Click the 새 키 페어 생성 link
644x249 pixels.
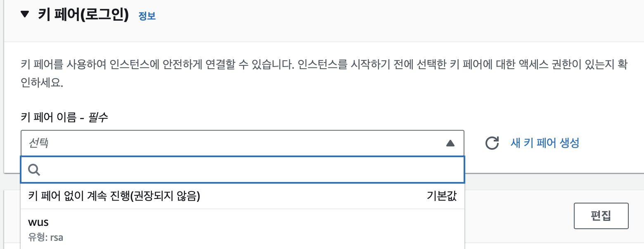(x=545, y=143)
